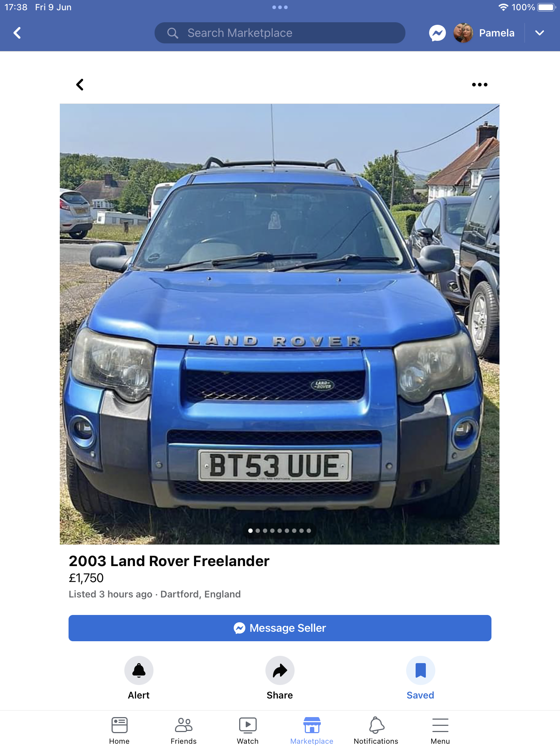
Task: Open Pamela's profile picture
Action: [x=463, y=33]
